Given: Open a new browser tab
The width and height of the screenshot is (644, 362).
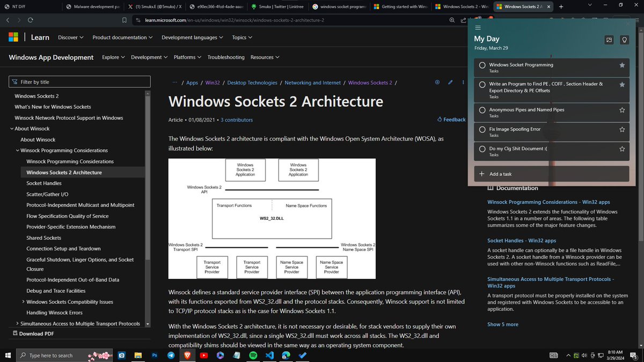Looking at the screenshot, I should pyautogui.click(x=561, y=6).
